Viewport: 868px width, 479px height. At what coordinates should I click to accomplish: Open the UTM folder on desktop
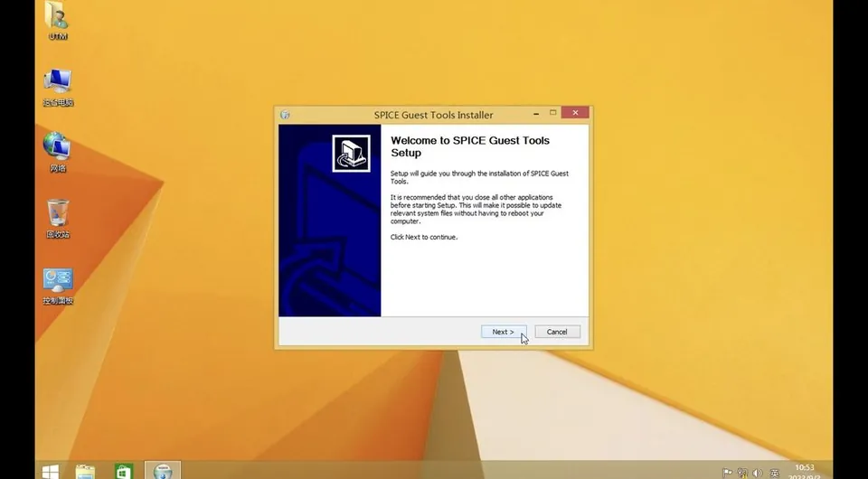[x=58, y=21]
